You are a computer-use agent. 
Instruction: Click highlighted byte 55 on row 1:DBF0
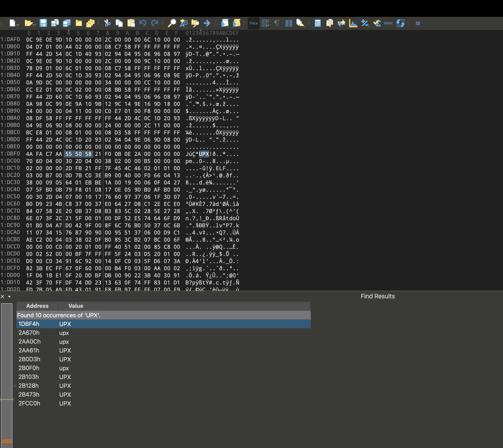[x=69, y=154]
